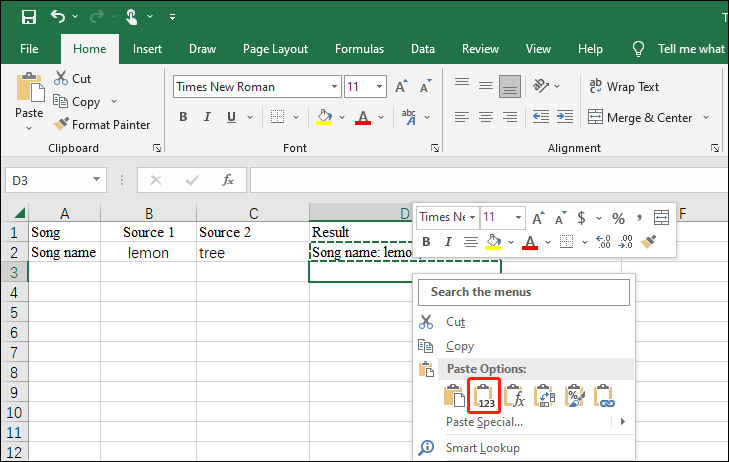The image size is (729, 462).
Task: Click the Redo arrow icon
Action: pos(97,17)
